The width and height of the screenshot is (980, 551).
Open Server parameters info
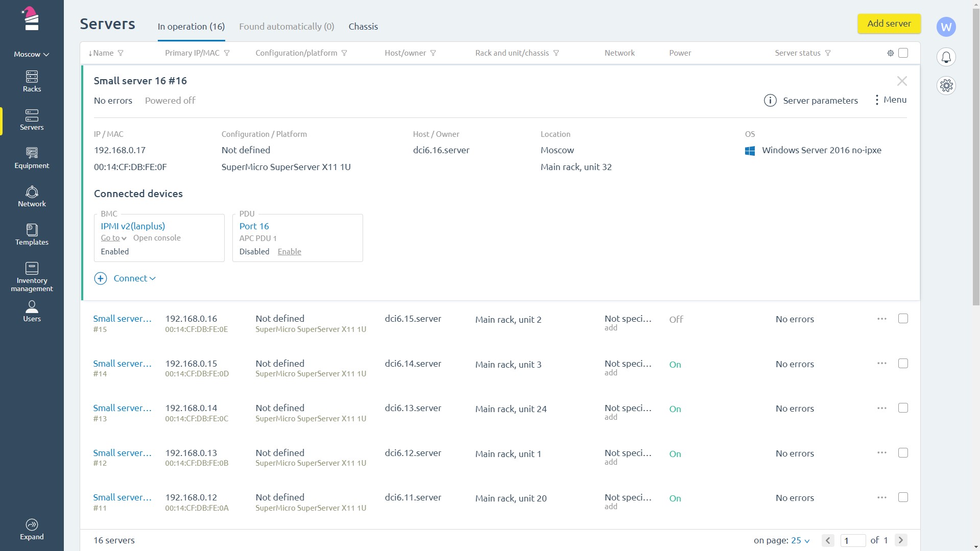(x=811, y=101)
